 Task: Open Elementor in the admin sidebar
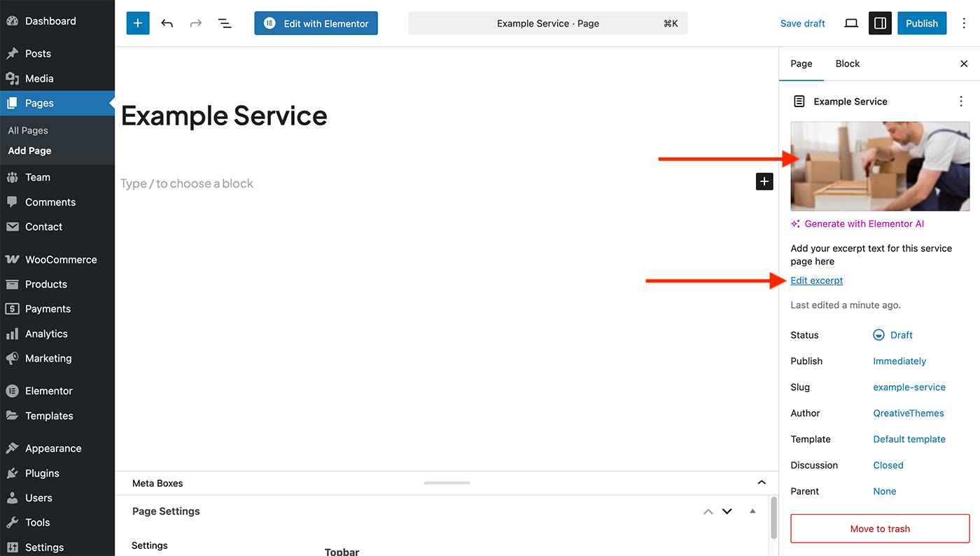tap(48, 391)
